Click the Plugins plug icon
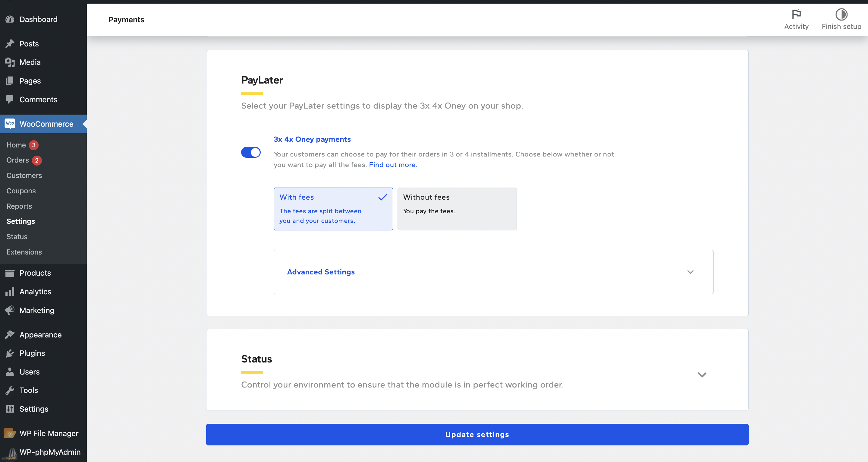 10,353
